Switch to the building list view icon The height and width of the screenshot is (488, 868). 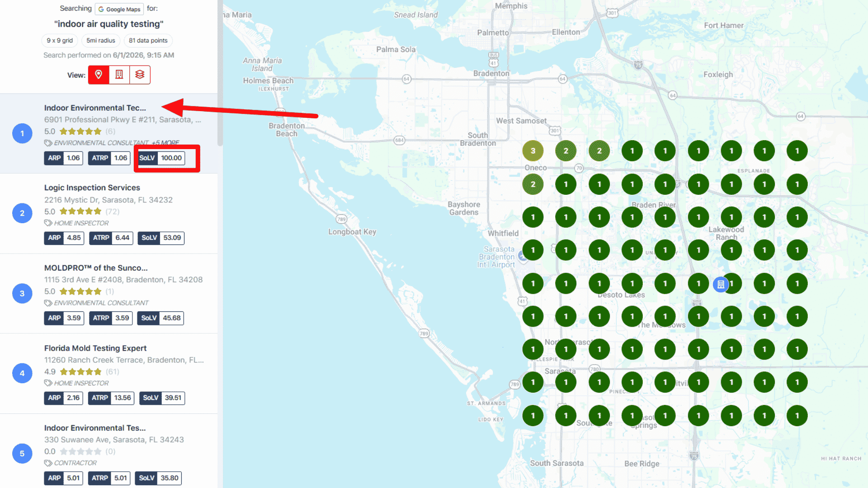tap(119, 75)
